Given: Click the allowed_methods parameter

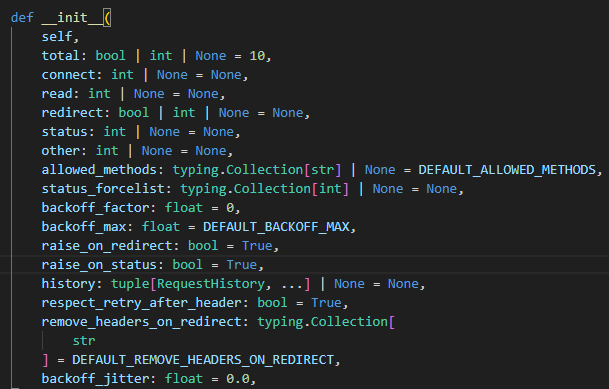Looking at the screenshot, I should pyautogui.click(x=99, y=170).
